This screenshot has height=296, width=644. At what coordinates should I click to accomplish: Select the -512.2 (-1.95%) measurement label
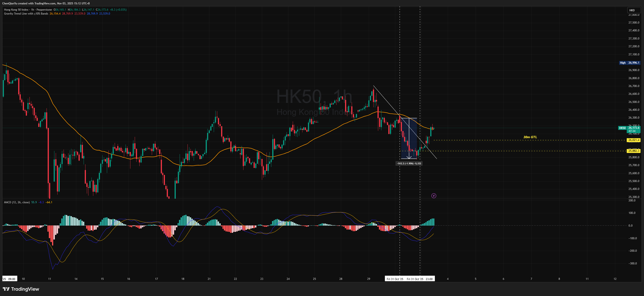point(409,164)
